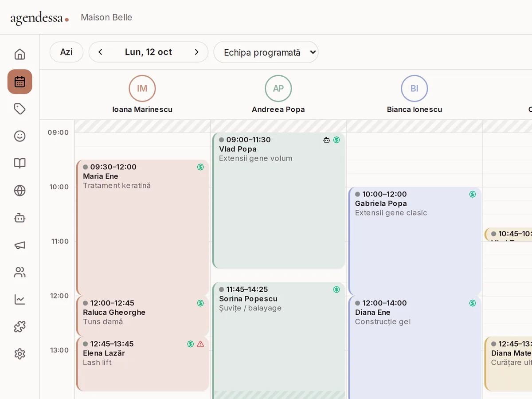
Task: Open the robot assistant sidebar icon
Action: click(x=20, y=218)
